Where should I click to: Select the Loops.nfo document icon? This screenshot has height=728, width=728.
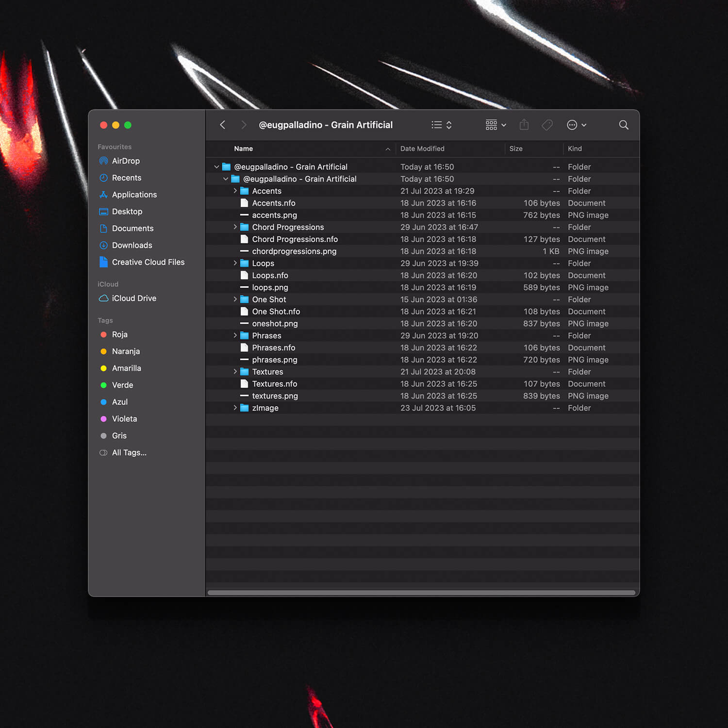click(x=245, y=275)
